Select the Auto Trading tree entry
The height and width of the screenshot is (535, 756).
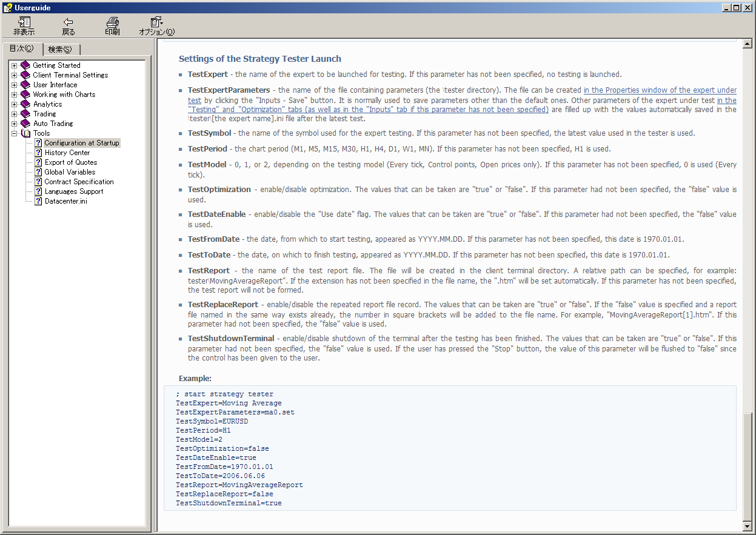pyautogui.click(x=53, y=124)
